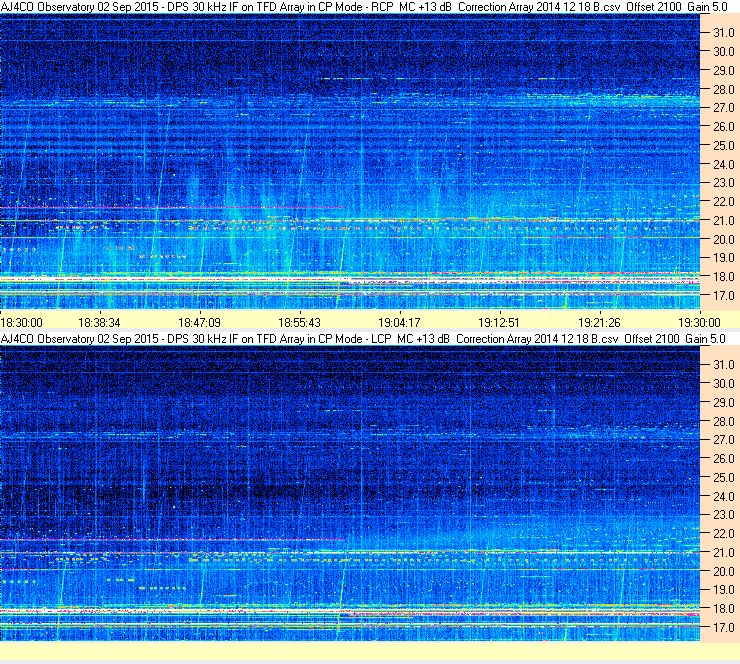Select the 18:55:43 time axis label
The height and width of the screenshot is (664, 740).
click(299, 323)
